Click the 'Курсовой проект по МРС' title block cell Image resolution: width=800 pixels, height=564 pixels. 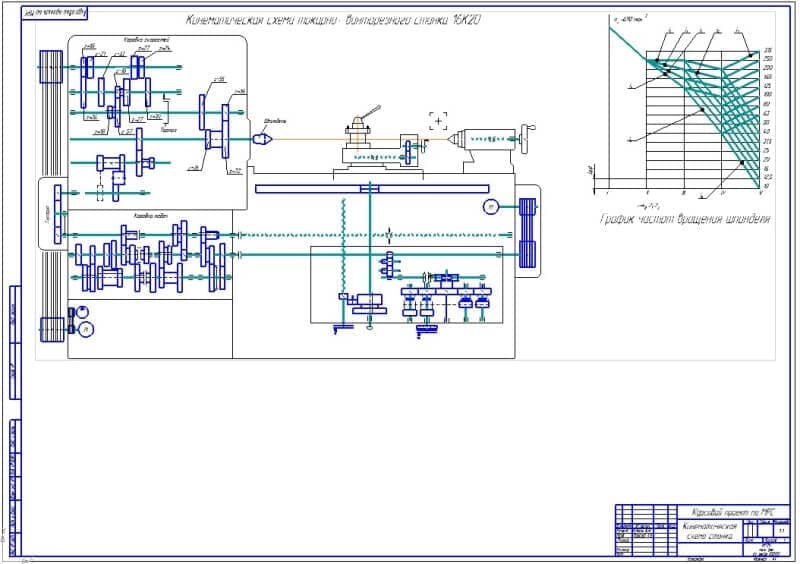[733, 512]
